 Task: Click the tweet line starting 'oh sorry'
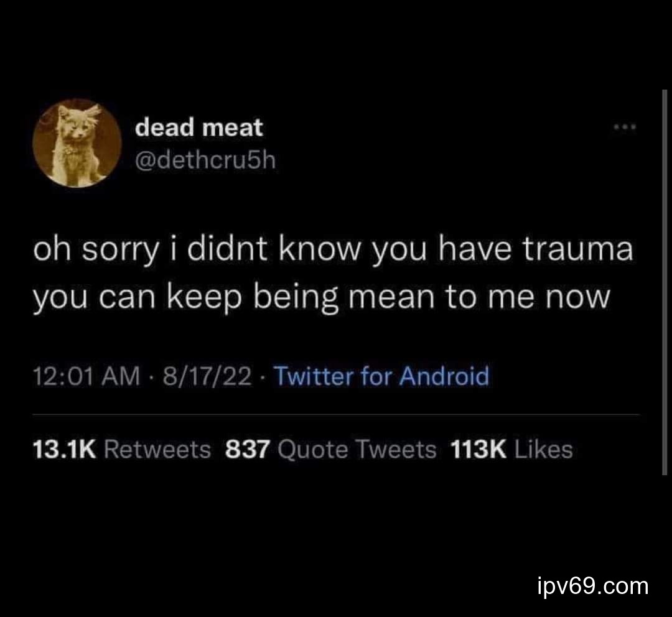333,251
